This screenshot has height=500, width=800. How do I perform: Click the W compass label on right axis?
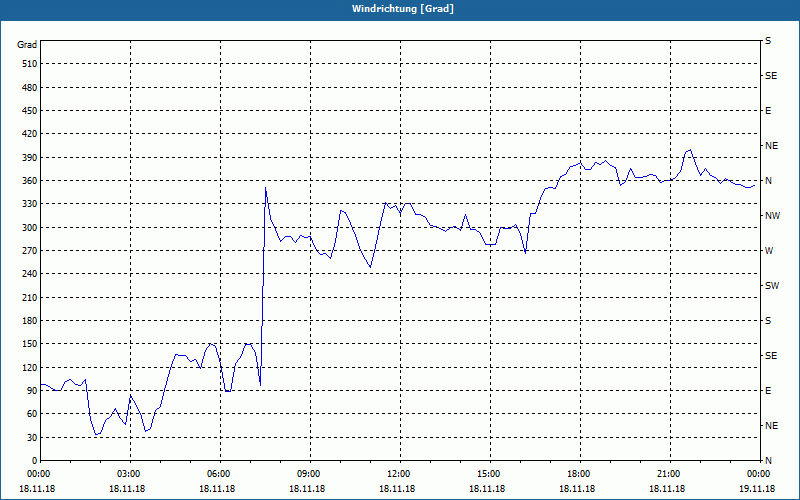coord(769,251)
